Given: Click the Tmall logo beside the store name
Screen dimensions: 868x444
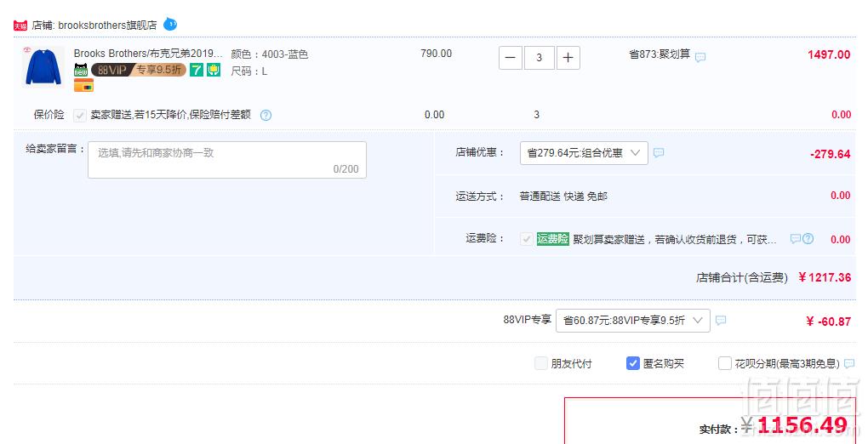Looking at the screenshot, I should (x=20, y=26).
